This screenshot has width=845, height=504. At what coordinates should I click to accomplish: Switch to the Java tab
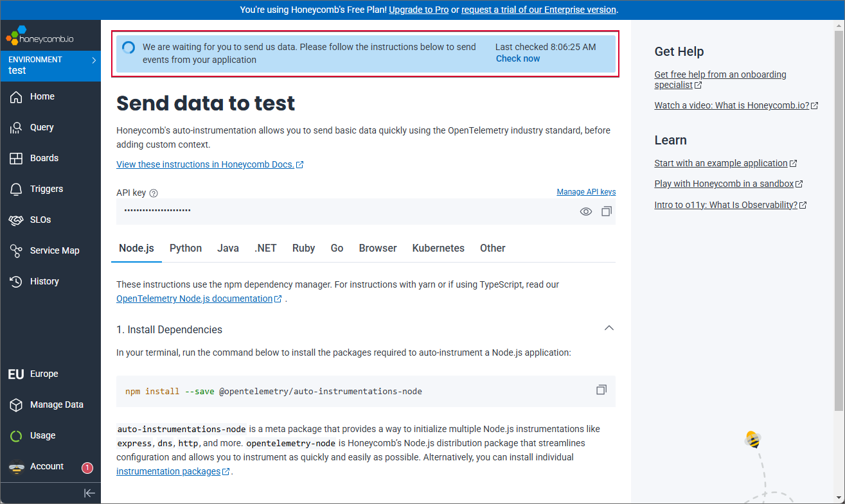[x=228, y=248]
